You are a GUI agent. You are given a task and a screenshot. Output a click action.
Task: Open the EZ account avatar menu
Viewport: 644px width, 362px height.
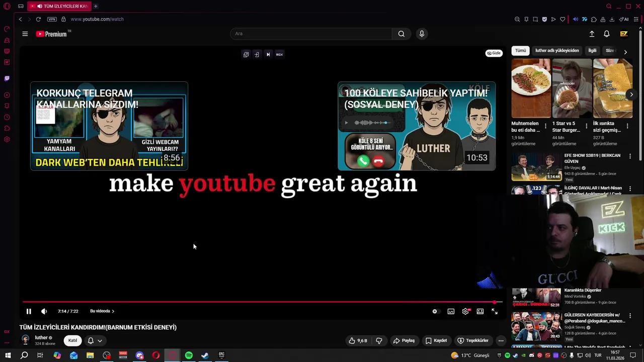[x=624, y=34]
